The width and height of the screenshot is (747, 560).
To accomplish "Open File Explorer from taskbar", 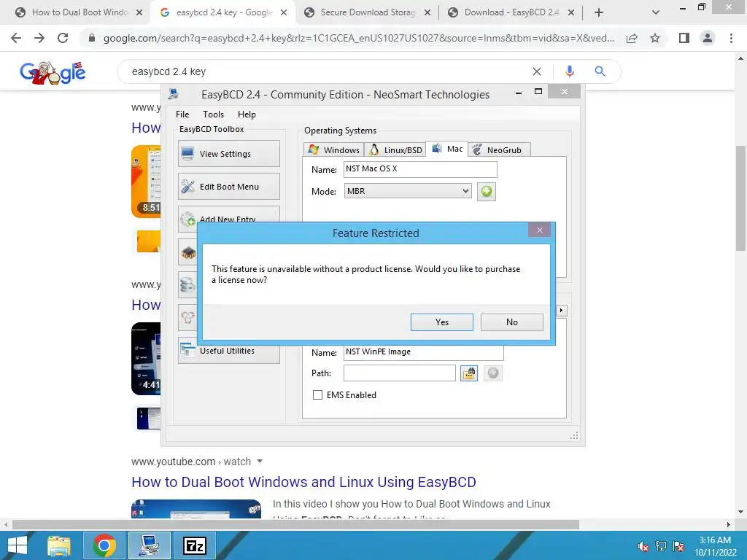I will [x=59, y=545].
